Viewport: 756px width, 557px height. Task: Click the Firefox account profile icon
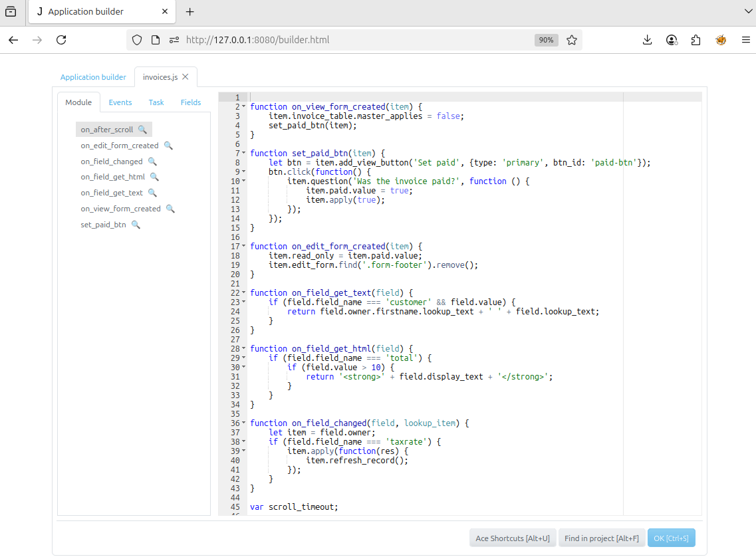[672, 40]
